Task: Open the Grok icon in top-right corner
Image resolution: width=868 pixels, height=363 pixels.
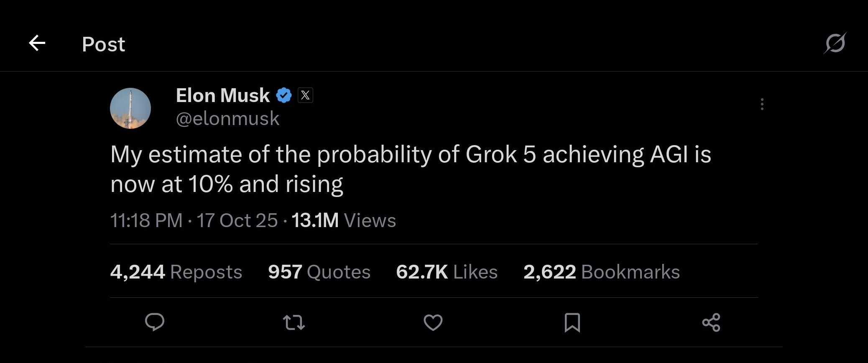Action: pos(835,43)
